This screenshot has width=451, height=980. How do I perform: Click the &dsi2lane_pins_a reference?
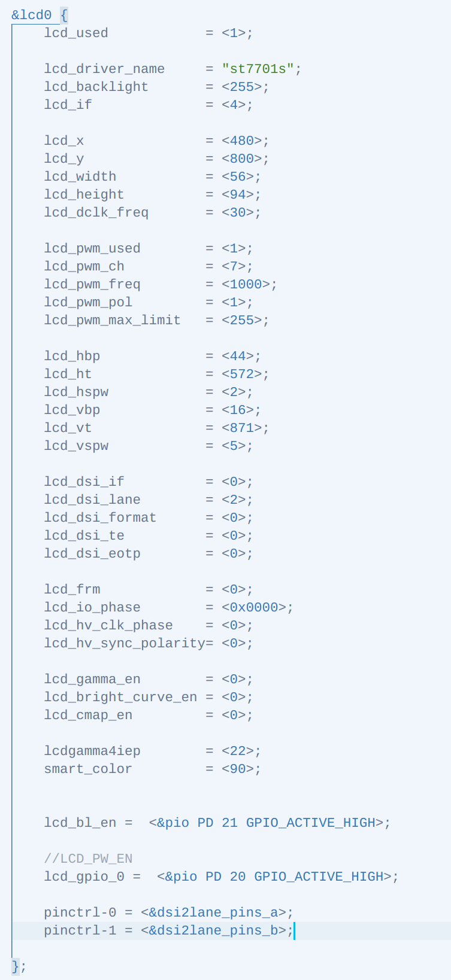214,912
